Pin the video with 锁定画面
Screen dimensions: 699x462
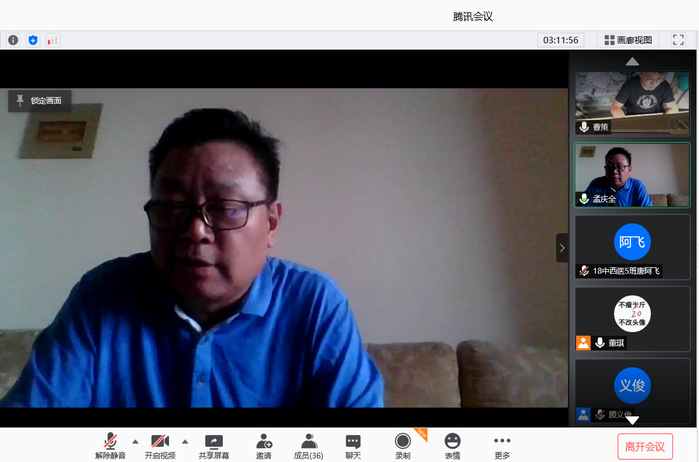(40, 100)
